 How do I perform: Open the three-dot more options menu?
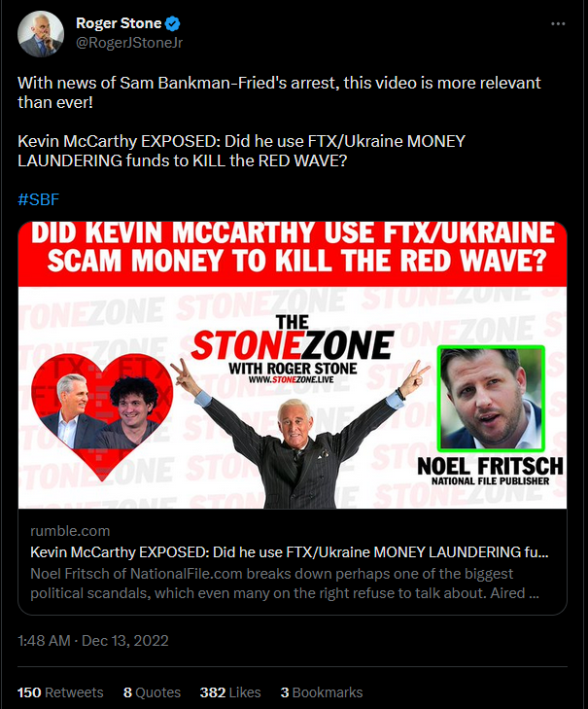(x=558, y=23)
